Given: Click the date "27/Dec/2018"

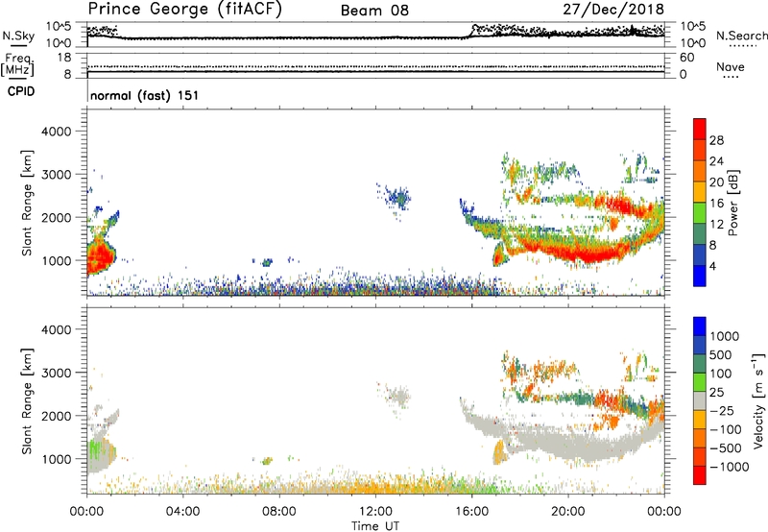Looking at the screenshot, I should (x=613, y=10).
